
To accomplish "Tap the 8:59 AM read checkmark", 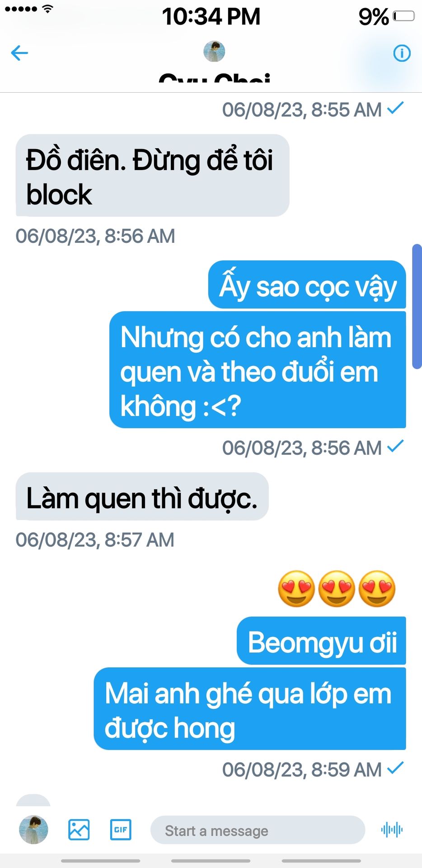I will pos(396,767).
